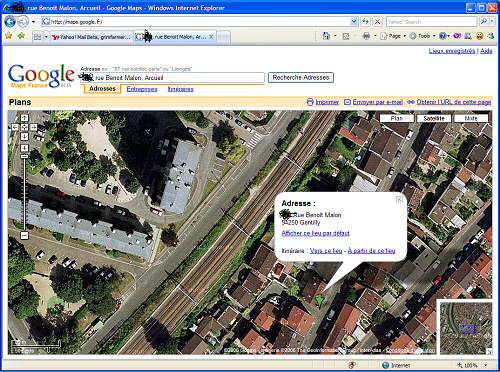Viewport: 500px width, 372px height.
Task: Click the Vers ce lieu directions link
Action: 326,251
